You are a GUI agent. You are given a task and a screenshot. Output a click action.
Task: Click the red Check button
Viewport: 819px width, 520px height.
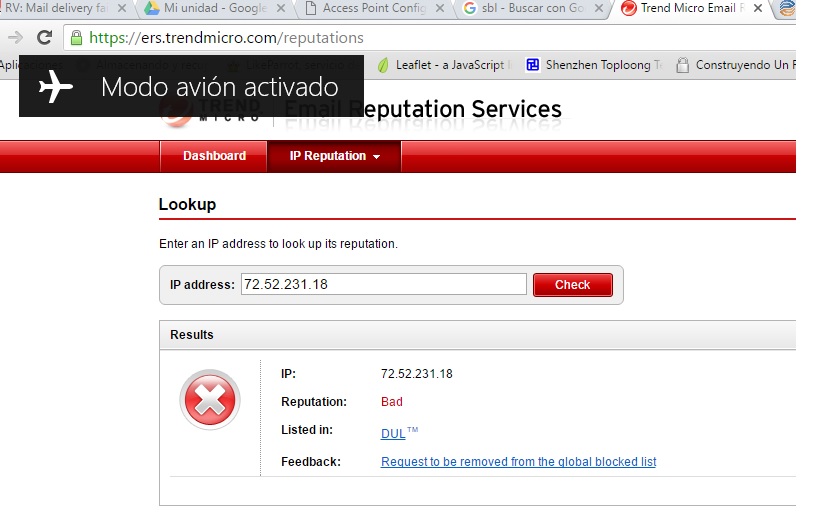click(572, 285)
